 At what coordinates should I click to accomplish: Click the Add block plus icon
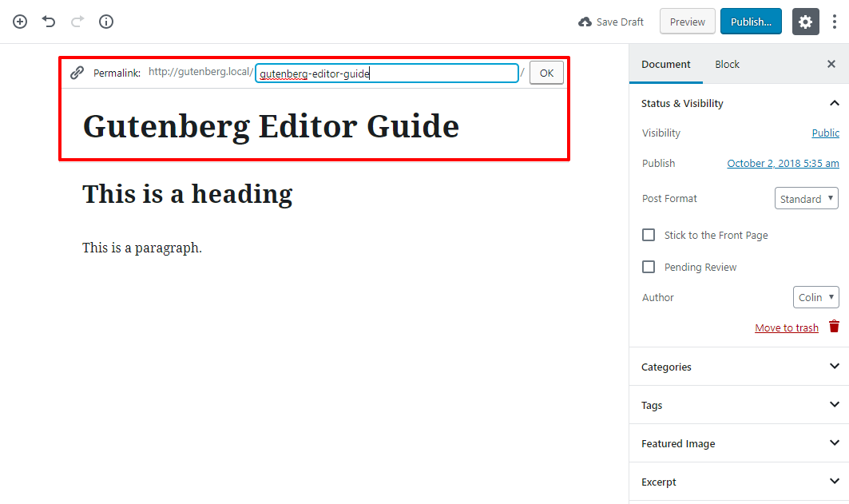point(20,22)
